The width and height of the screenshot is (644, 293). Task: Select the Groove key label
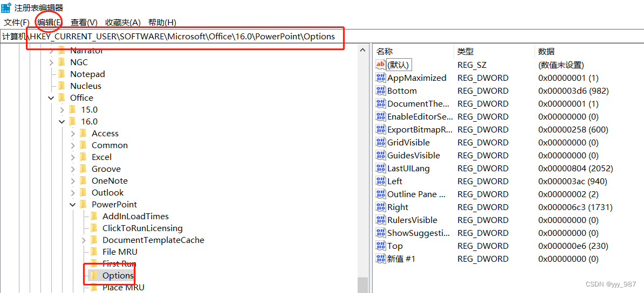(106, 169)
